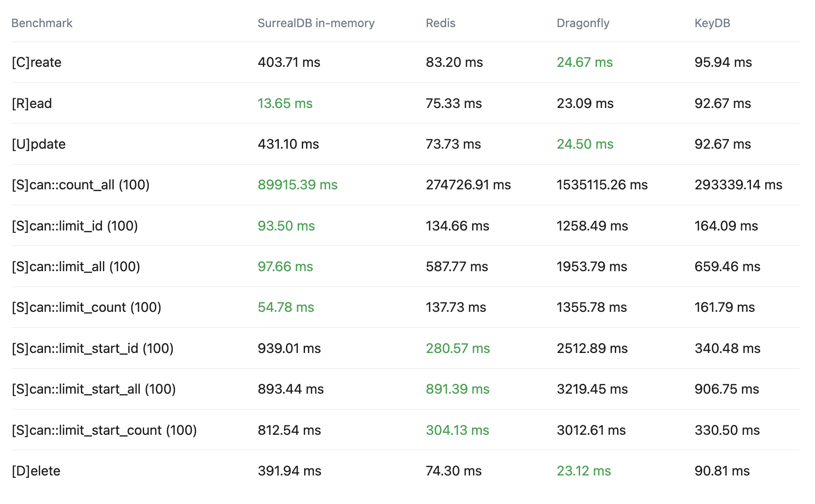Click the 1535115.26 ms value
This screenshot has height=504, width=815.
[x=602, y=185]
